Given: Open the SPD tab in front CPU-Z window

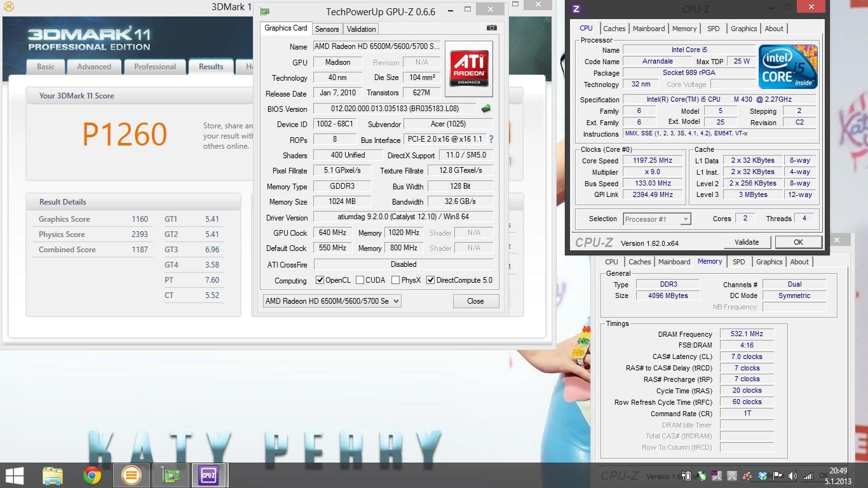Looking at the screenshot, I should tap(714, 29).
